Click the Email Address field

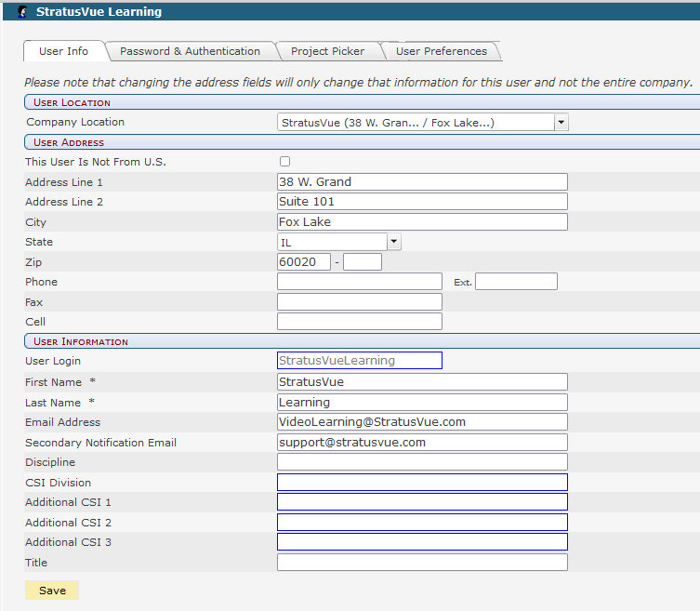pyautogui.click(x=422, y=421)
